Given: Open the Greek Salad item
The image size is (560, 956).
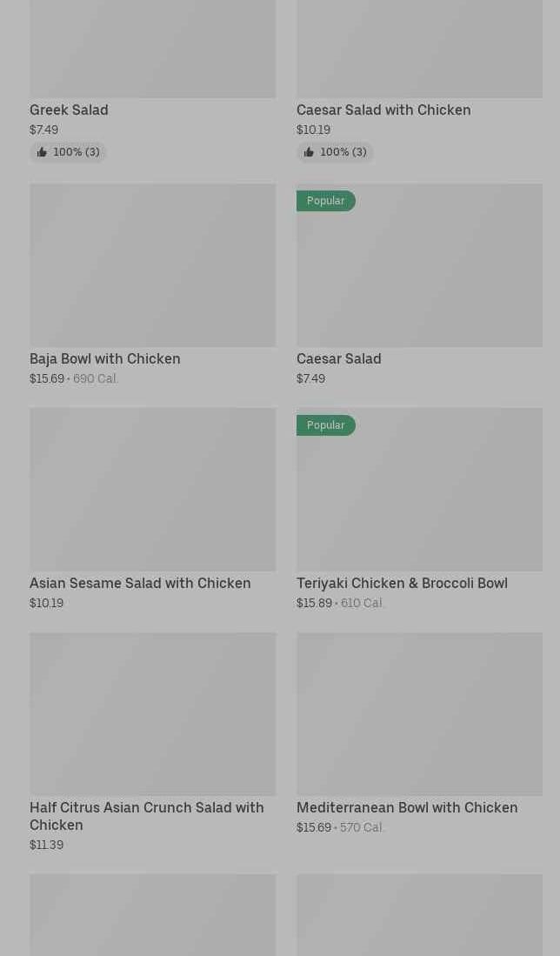Looking at the screenshot, I should [x=69, y=110].
